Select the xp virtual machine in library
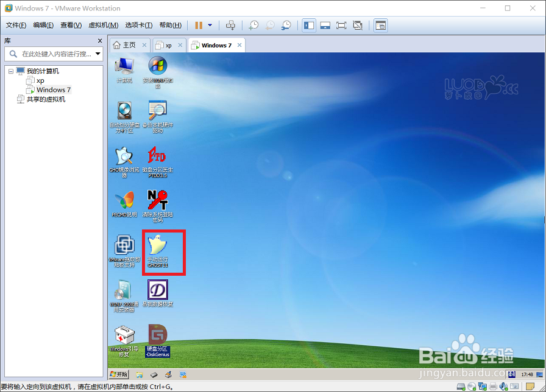The width and height of the screenshot is (546, 392). [40, 81]
